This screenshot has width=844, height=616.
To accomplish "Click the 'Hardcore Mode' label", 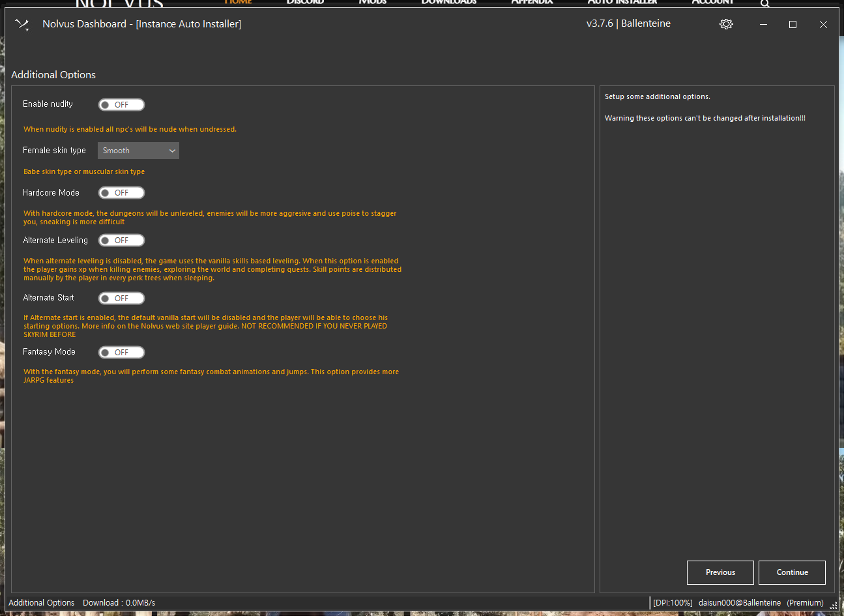I will click(51, 193).
